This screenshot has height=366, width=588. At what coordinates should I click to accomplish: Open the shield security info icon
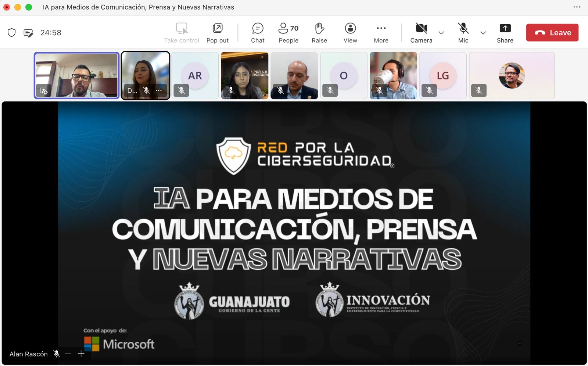12,33
